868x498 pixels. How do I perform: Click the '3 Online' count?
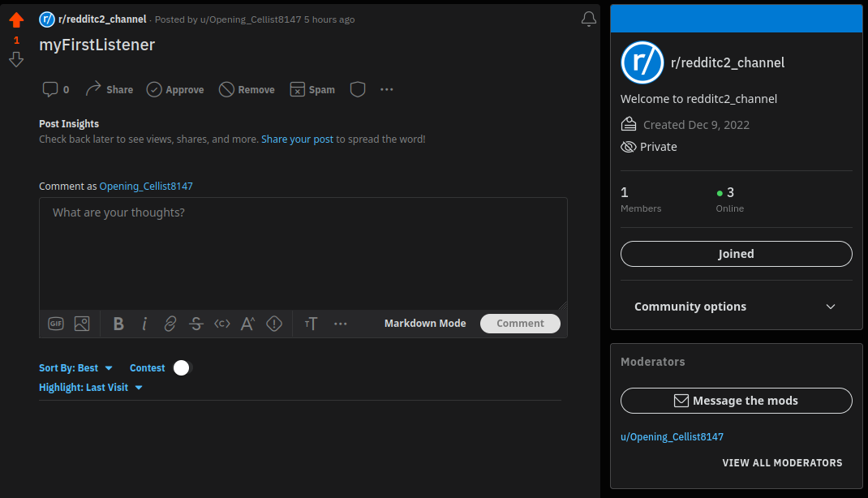pos(730,200)
